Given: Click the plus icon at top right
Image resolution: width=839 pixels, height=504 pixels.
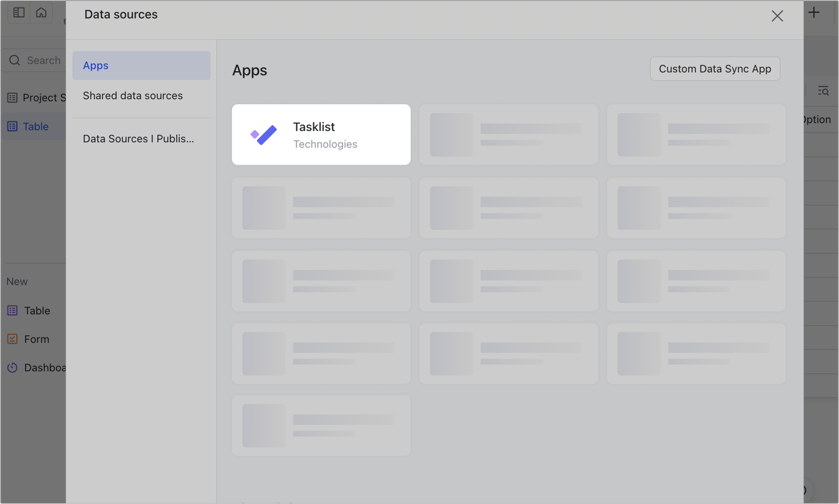Looking at the screenshot, I should [x=813, y=12].
